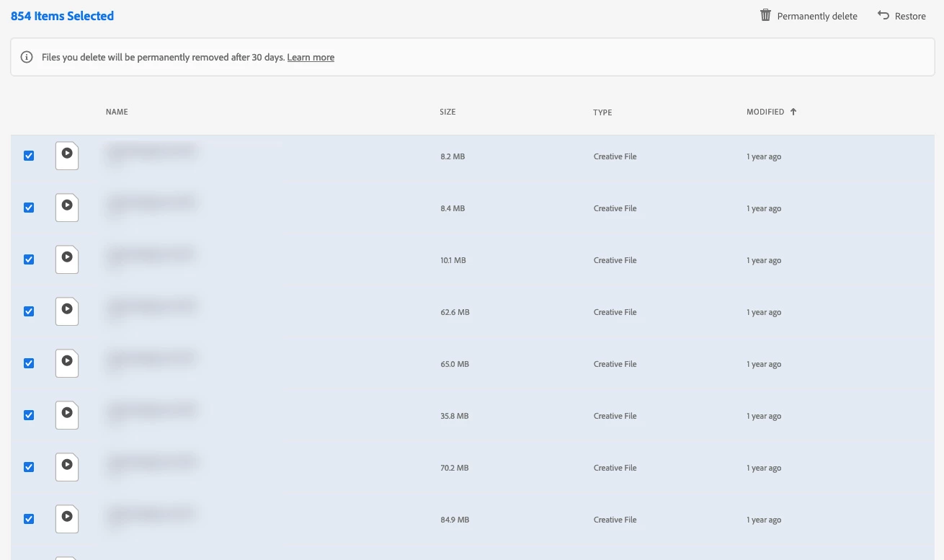This screenshot has height=560, width=944.
Task: Click the 10.1 MB size value
Action: (453, 260)
